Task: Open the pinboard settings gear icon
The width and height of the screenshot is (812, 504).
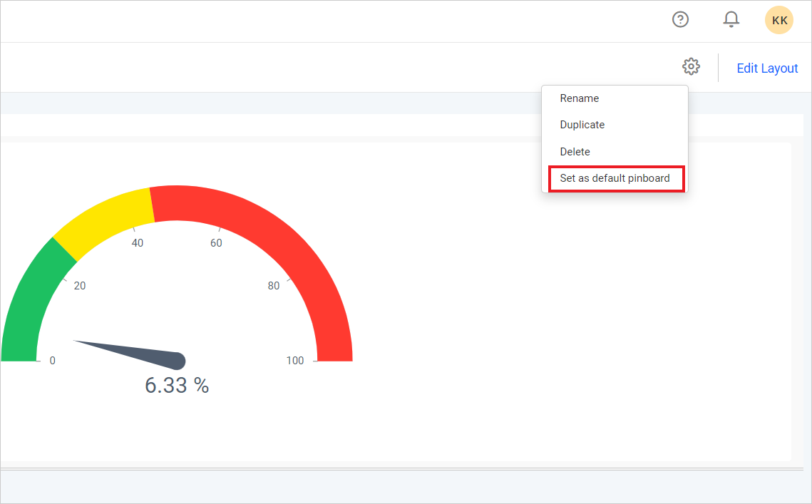Action: (691, 66)
